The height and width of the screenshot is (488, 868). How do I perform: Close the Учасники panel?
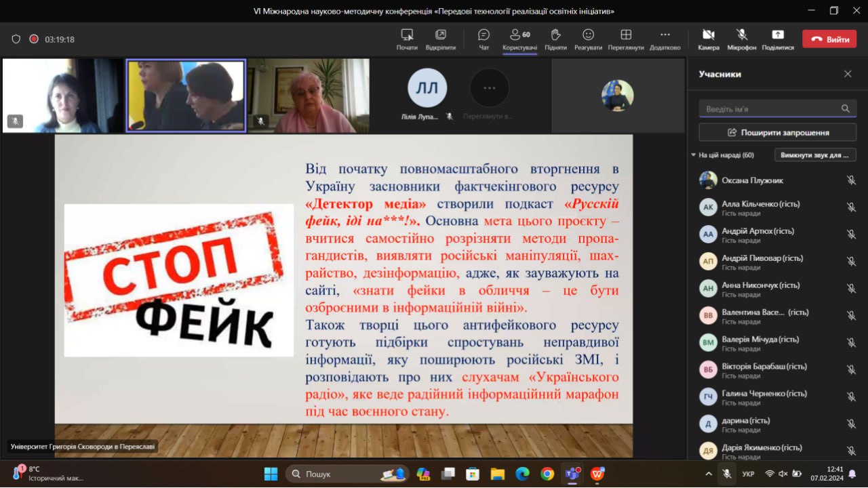(x=848, y=74)
